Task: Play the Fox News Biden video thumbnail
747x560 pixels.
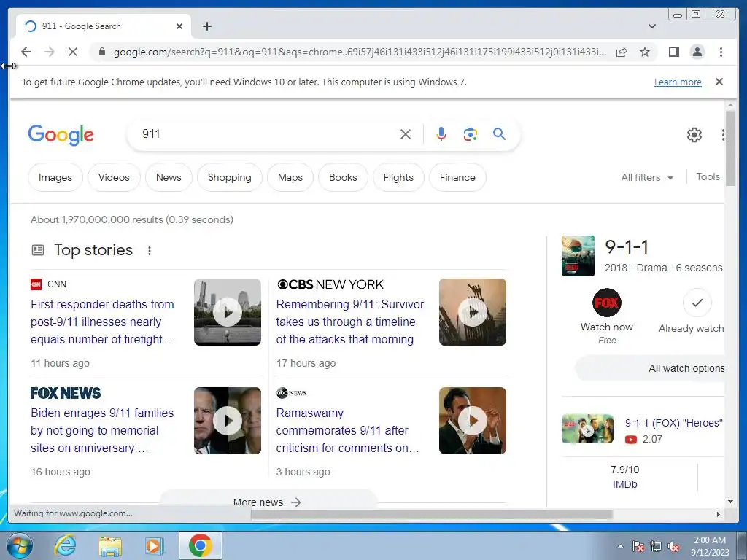Action: click(228, 421)
